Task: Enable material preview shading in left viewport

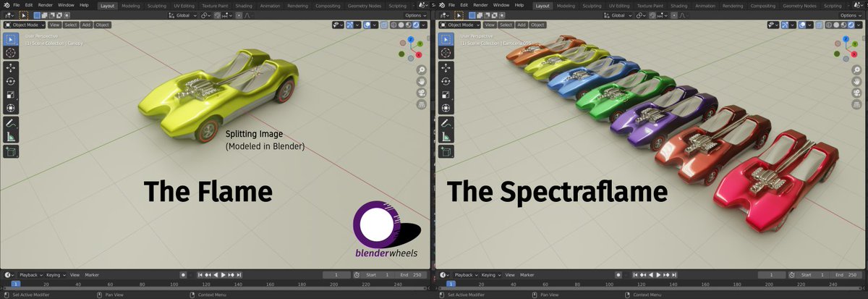Action: pyautogui.click(x=410, y=25)
